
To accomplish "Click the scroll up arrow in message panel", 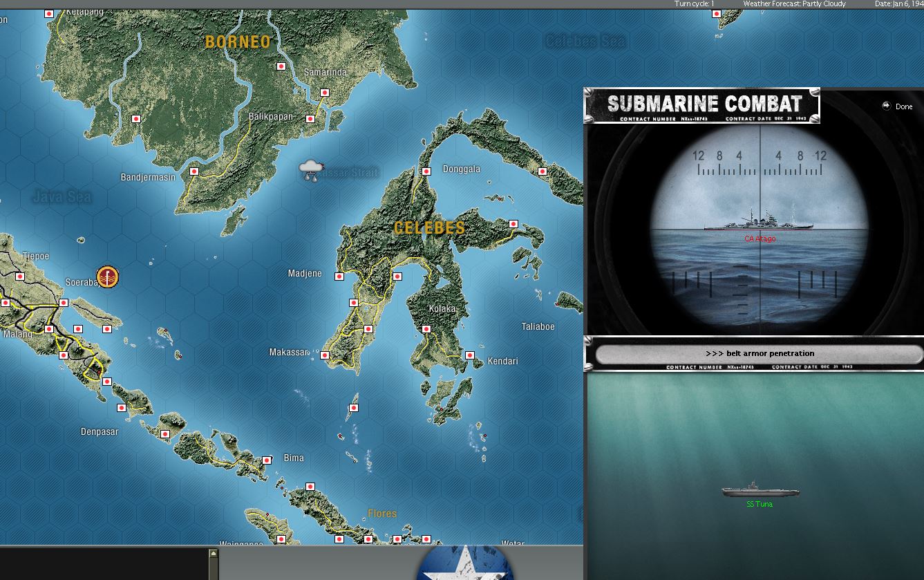I will click(x=213, y=553).
